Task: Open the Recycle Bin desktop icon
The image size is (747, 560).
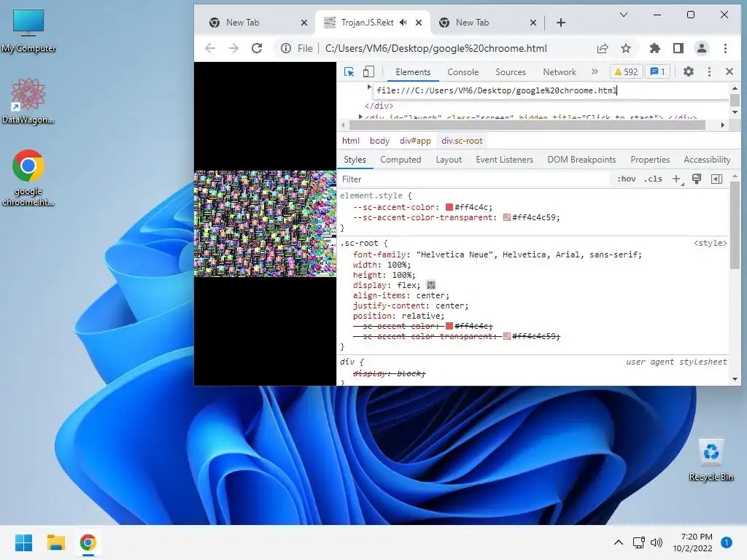Action: (711, 460)
